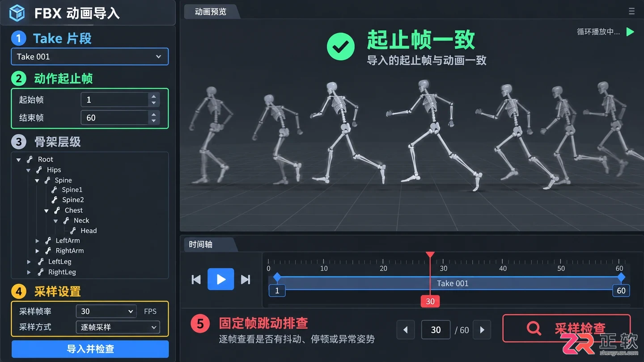The height and width of the screenshot is (362, 644).
Task: Click the Take 001 clip bar on timeline
Action: pyautogui.click(x=449, y=283)
